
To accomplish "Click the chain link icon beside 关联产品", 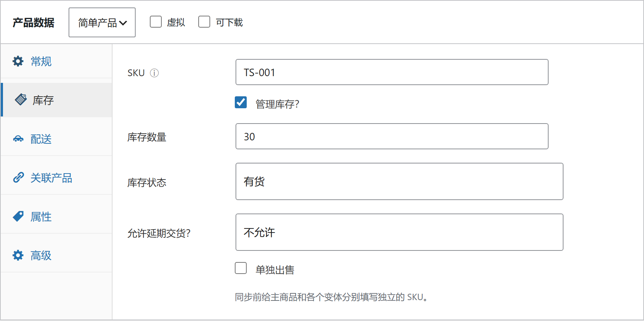I will [x=18, y=177].
